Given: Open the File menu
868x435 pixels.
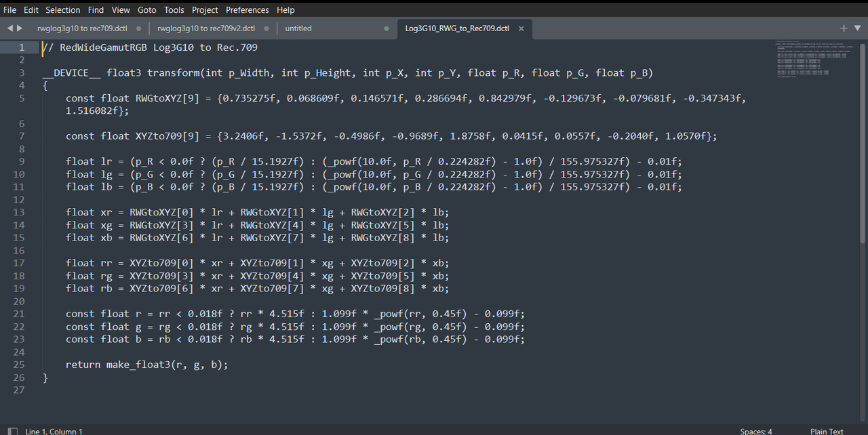Looking at the screenshot, I should tap(9, 10).
